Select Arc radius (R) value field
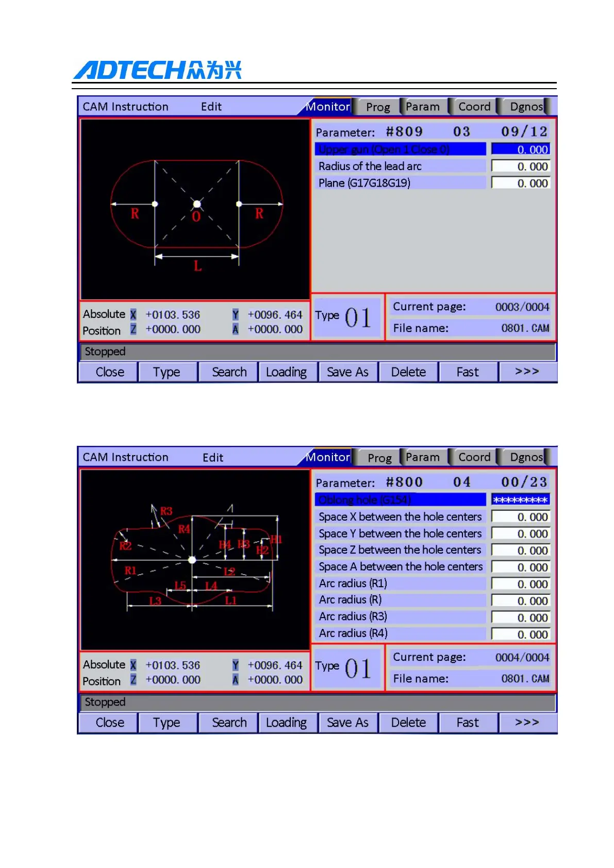The height and width of the screenshot is (868, 614). [521, 600]
